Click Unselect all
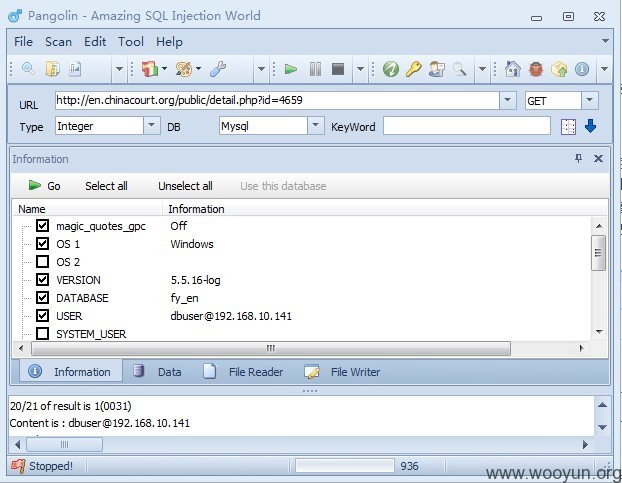The height and width of the screenshot is (483, 622). coord(185,186)
